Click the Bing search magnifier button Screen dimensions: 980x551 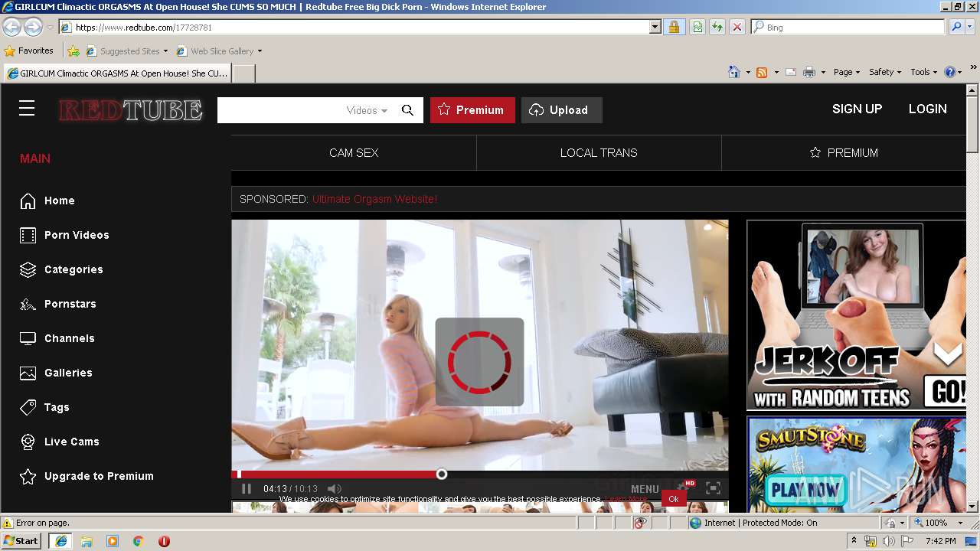pyautogui.click(x=955, y=28)
